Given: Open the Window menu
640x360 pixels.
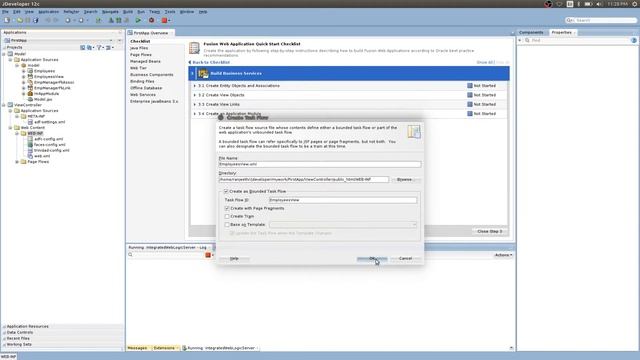Looking at the screenshot, I should tap(187, 12).
